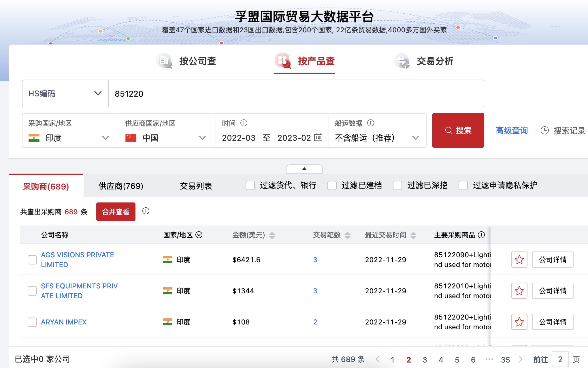Viewport: 588px width, 368px height.
Task: Click the filter icon on 国家/地区 column header
Action: point(199,235)
